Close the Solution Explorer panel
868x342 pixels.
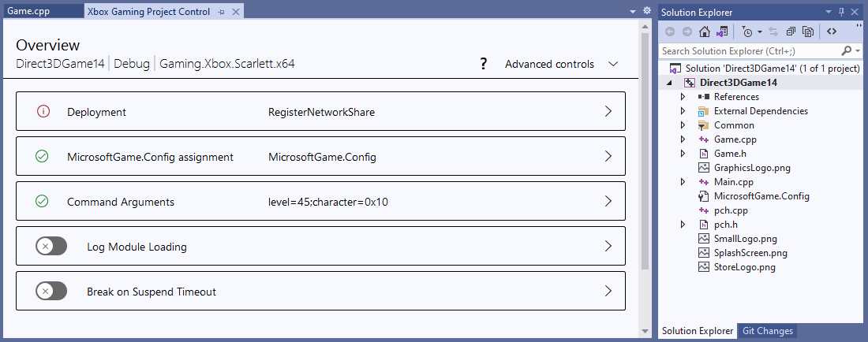[x=855, y=12]
